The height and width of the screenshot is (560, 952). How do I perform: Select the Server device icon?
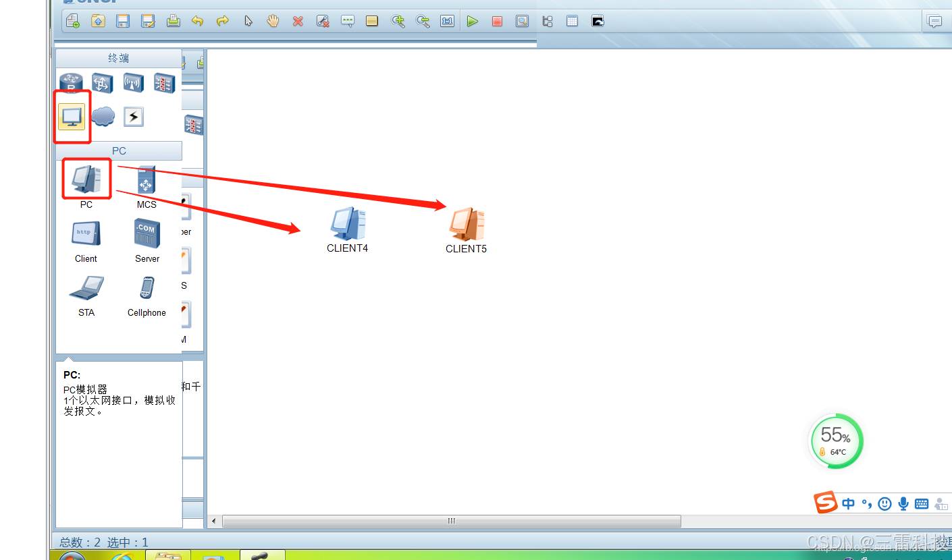[x=147, y=233]
